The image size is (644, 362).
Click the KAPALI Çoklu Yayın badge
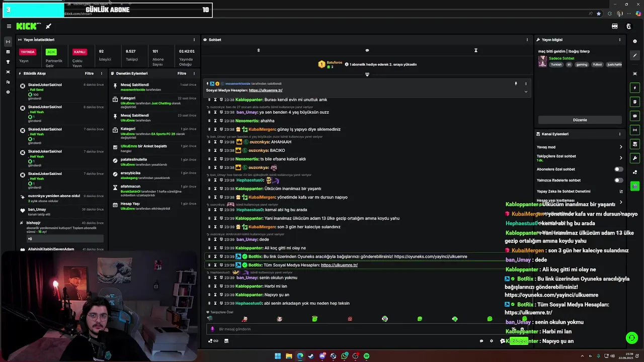click(79, 52)
